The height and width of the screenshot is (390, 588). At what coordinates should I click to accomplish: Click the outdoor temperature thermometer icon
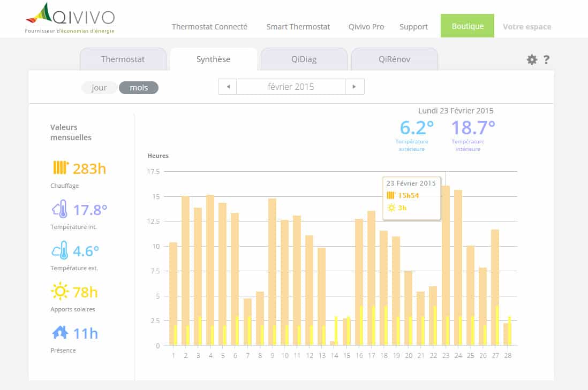pyautogui.click(x=59, y=250)
